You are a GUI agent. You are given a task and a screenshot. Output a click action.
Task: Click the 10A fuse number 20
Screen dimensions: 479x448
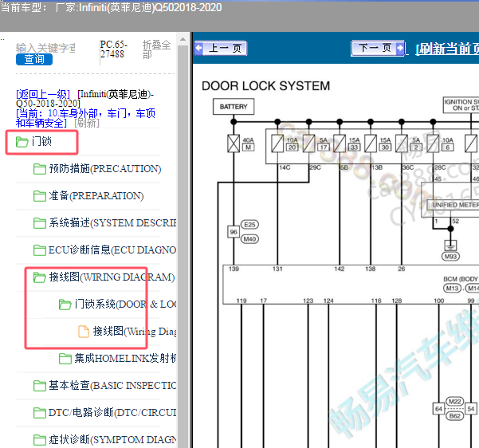pyautogui.click(x=292, y=147)
